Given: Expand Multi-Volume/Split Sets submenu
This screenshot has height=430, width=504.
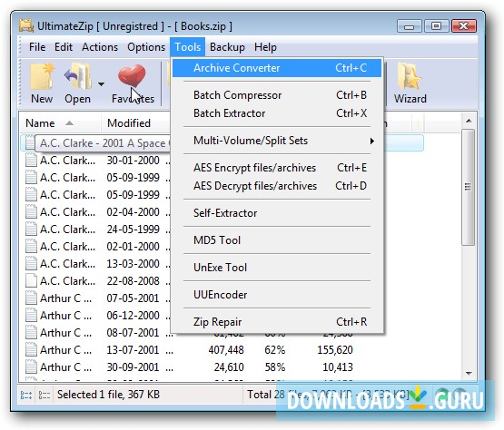Looking at the screenshot, I should click(372, 141).
